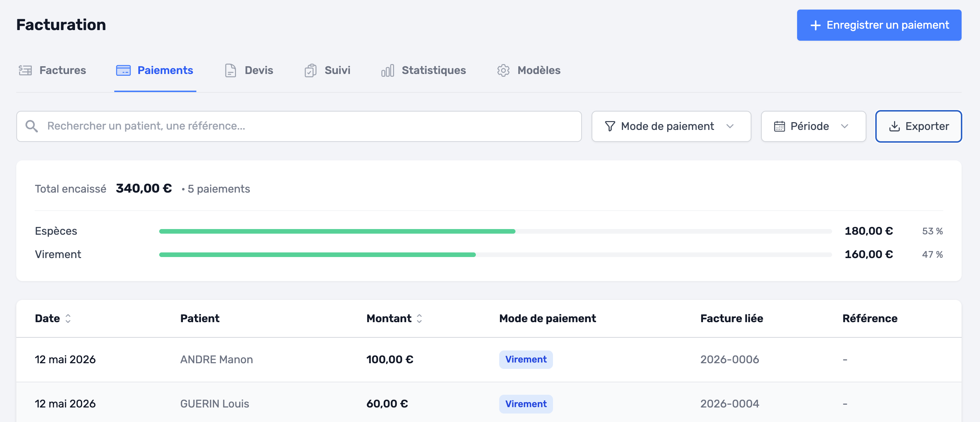Click the Montant column header
The width and height of the screenshot is (980, 422).
(389, 319)
